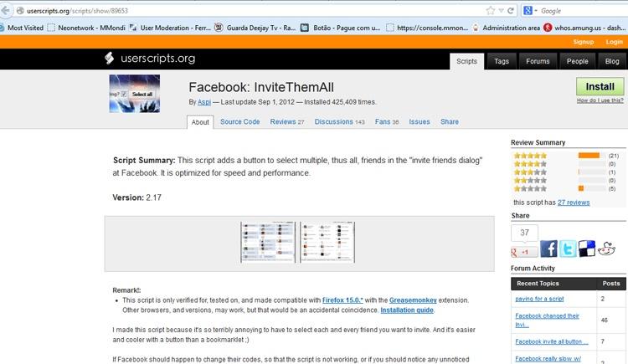The image size is (628, 364).
Task: Open the User Moderation bookmark
Action: click(170, 28)
